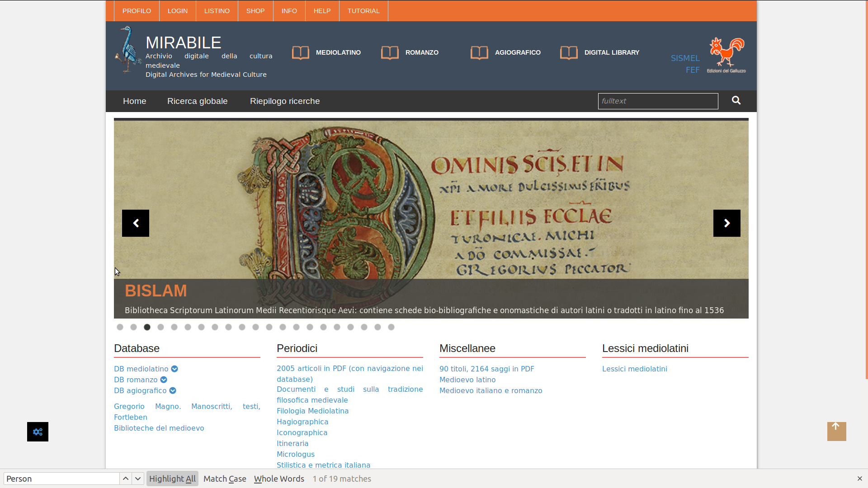Click the Mirabile heron logo
Screen dimensions: 868x488
(x=128, y=50)
